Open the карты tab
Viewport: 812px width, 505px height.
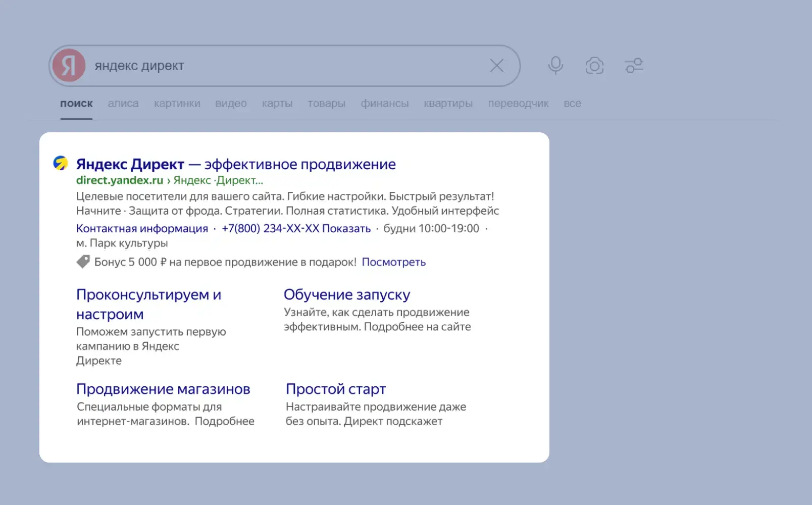pos(277,104)
